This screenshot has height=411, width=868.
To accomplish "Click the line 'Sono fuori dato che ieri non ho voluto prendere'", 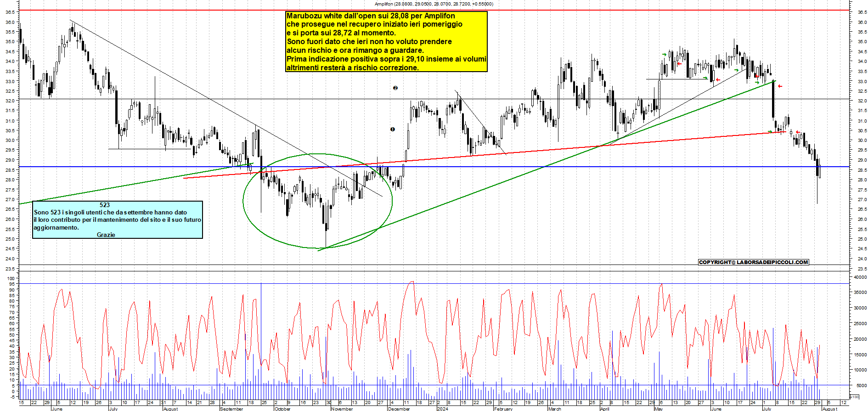I will click(369, 41).
